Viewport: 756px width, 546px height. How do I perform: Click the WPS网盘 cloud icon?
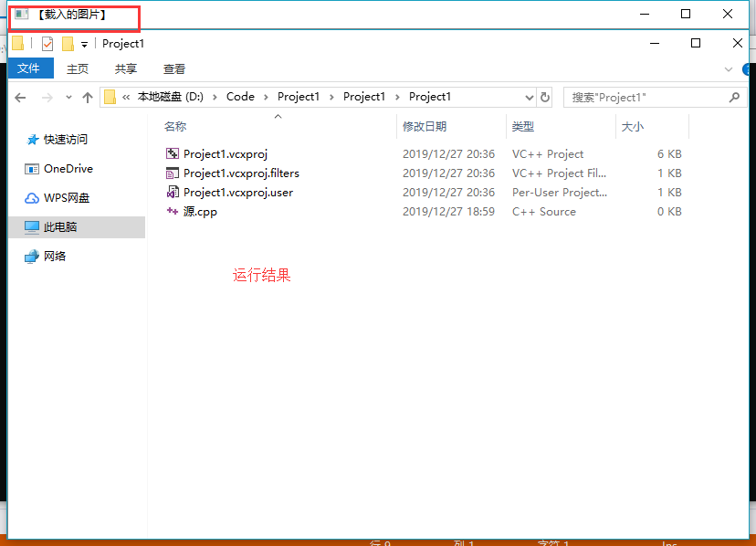click(32, 198)
